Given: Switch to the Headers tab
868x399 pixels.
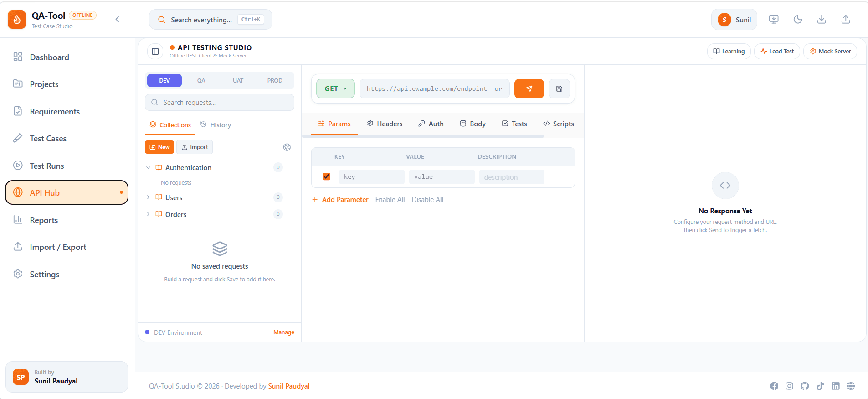Looking at the screenshot, I should click(385, 124).
